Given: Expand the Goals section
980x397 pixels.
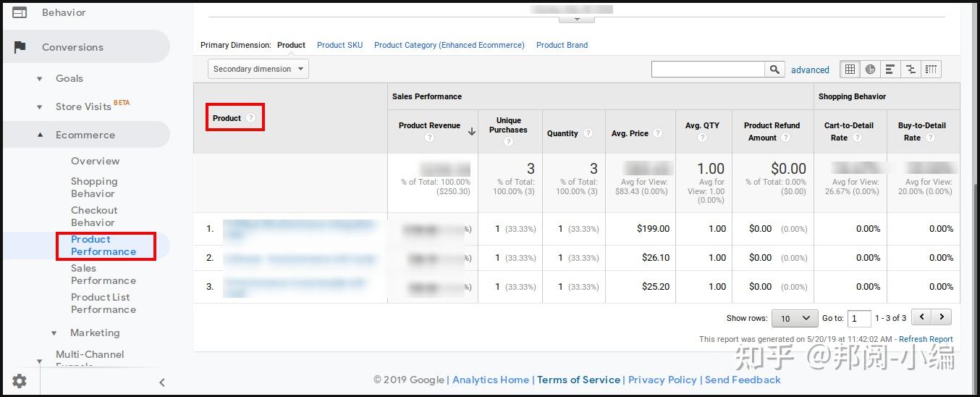Looking at the screenshot, I should 40,79.
